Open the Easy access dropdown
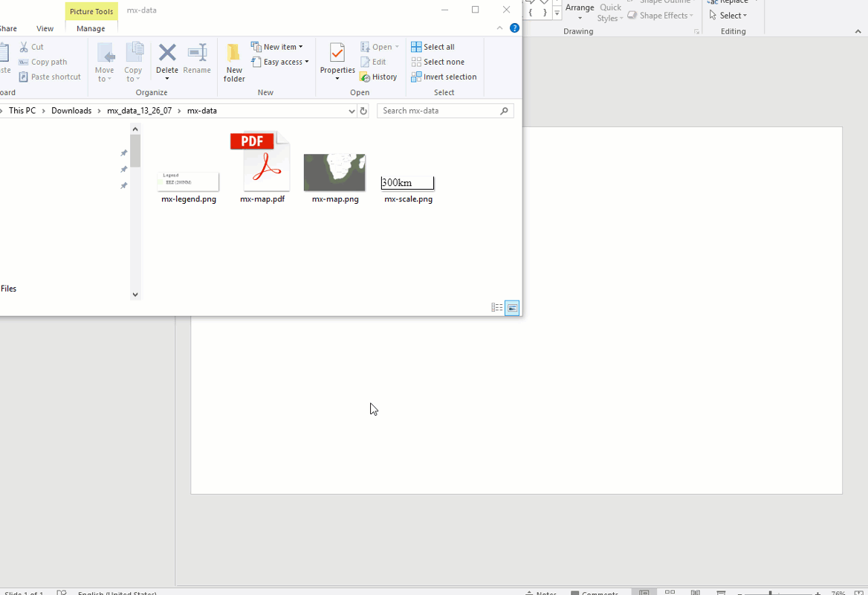The image size is (868, 595). click(281, 62)
